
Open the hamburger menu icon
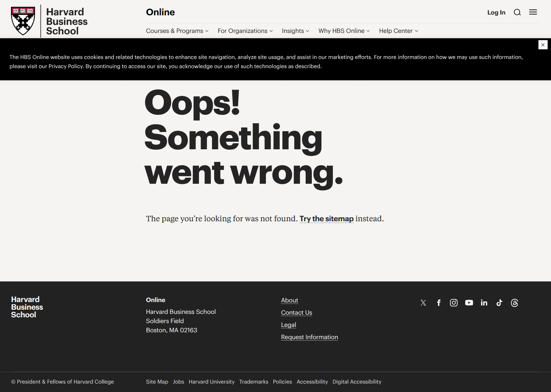[x=533, y=12]
